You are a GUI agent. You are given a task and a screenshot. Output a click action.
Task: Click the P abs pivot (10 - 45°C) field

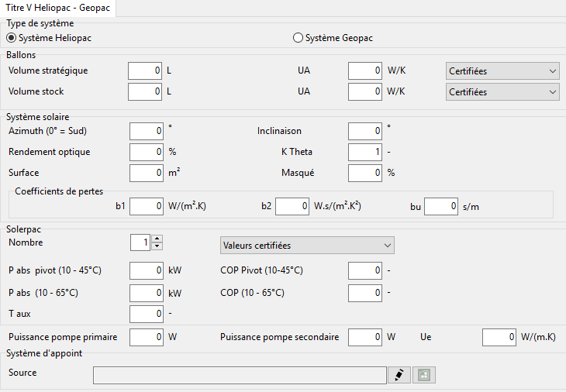147,270
